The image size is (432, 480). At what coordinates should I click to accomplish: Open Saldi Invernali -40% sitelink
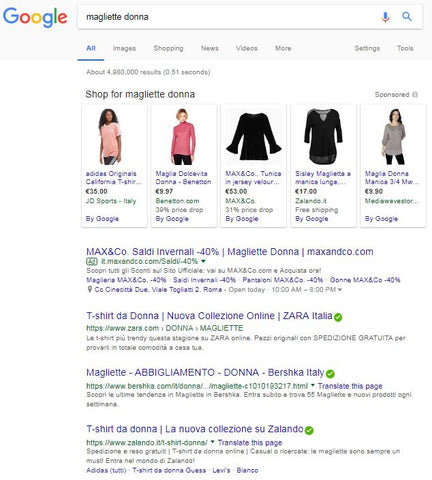pos(204,280)
